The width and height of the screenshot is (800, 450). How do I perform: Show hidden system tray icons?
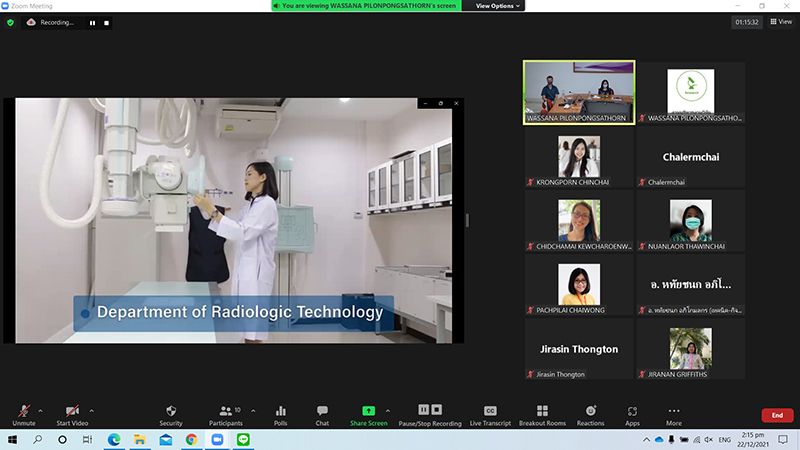[x=646, y=439]
